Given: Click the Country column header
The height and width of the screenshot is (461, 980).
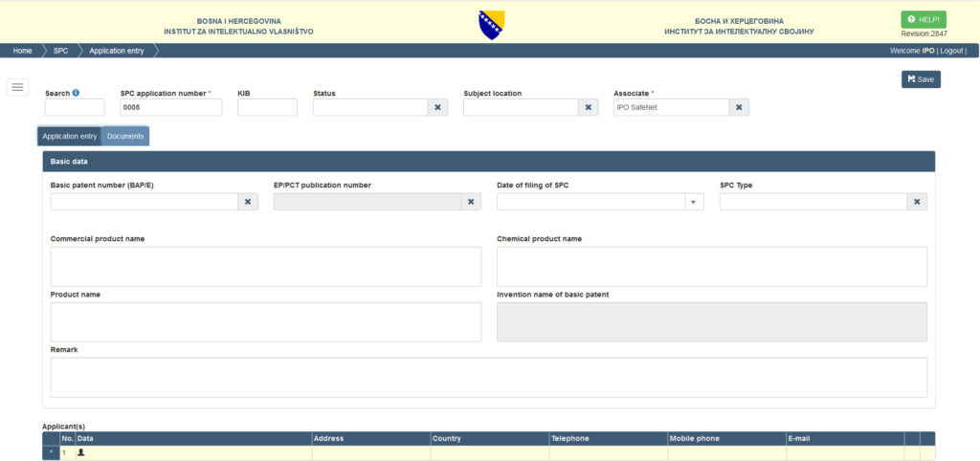Looking at the screenshot, I should coord(490,438).
